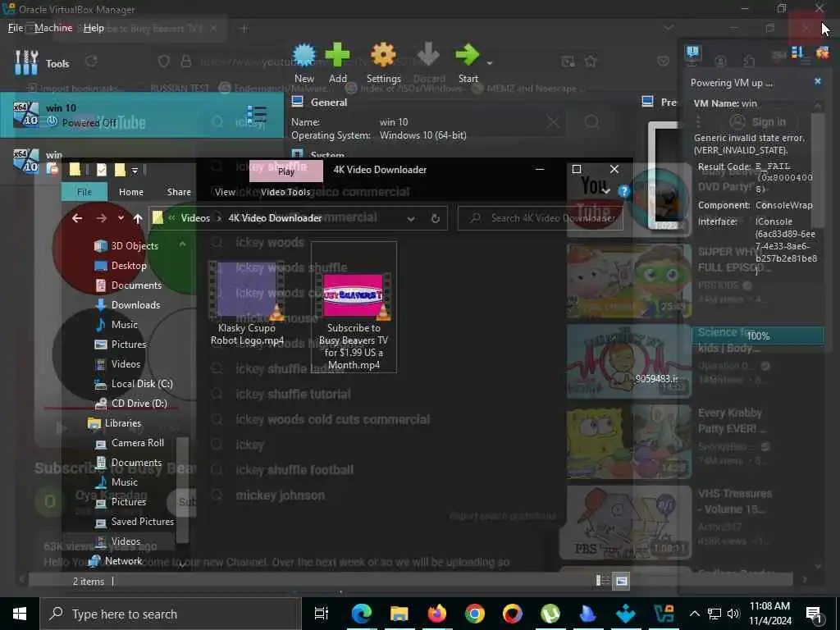Viewport: 840px width, 630px height.
Task: Open Home tab in File Explorer ribbon
Action: click(x=131, y=192)
